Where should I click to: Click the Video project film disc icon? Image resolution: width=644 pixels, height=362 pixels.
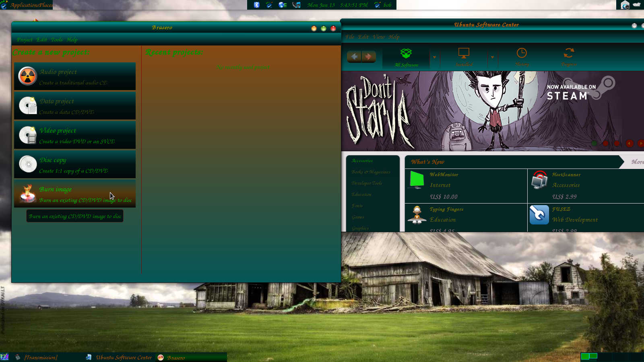(x=28, y=135)
